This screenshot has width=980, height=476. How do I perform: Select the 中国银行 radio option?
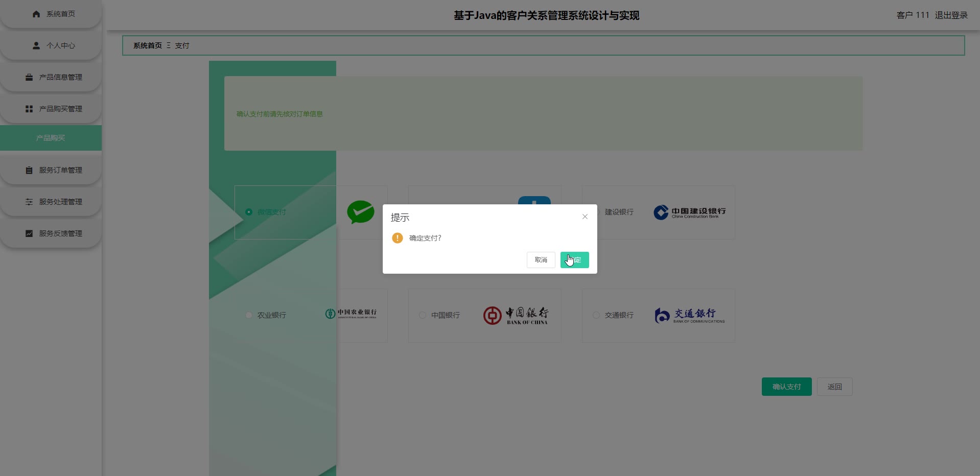(423, 315)
